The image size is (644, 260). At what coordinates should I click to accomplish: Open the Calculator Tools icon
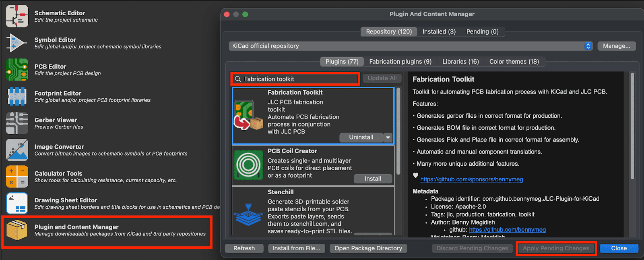(17, 177)
